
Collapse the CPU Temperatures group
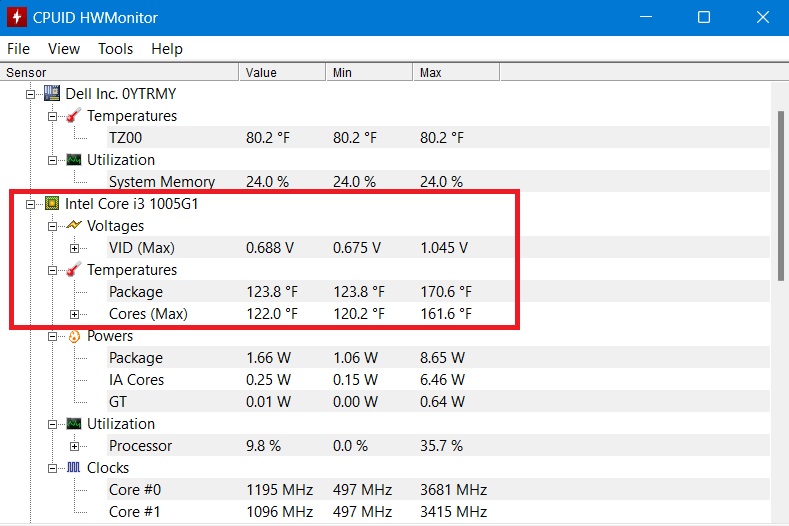(52, 270)
